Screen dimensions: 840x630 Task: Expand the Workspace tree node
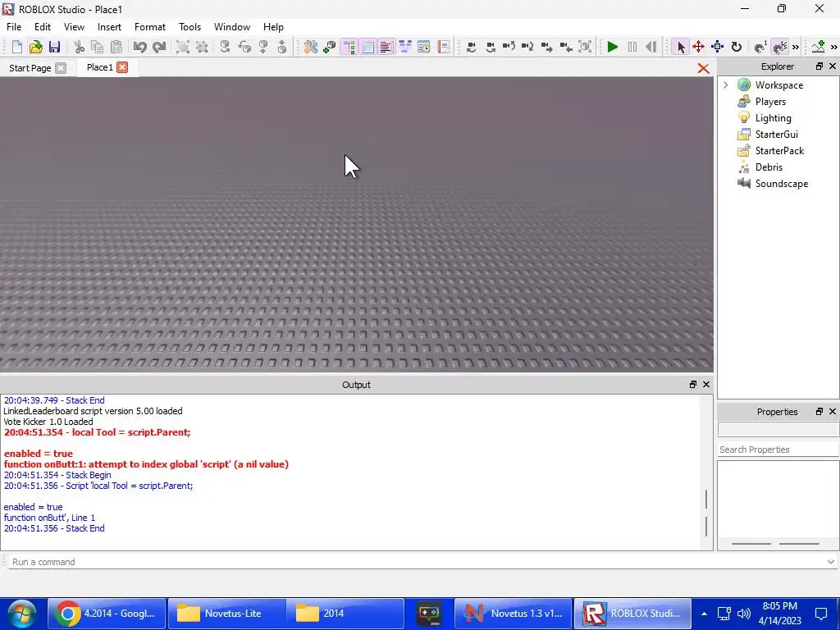point(725,84)
